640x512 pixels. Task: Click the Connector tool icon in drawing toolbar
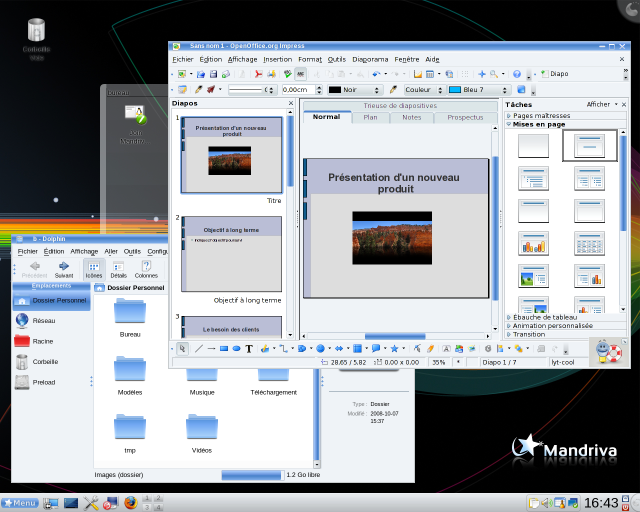tap(283, 349)
